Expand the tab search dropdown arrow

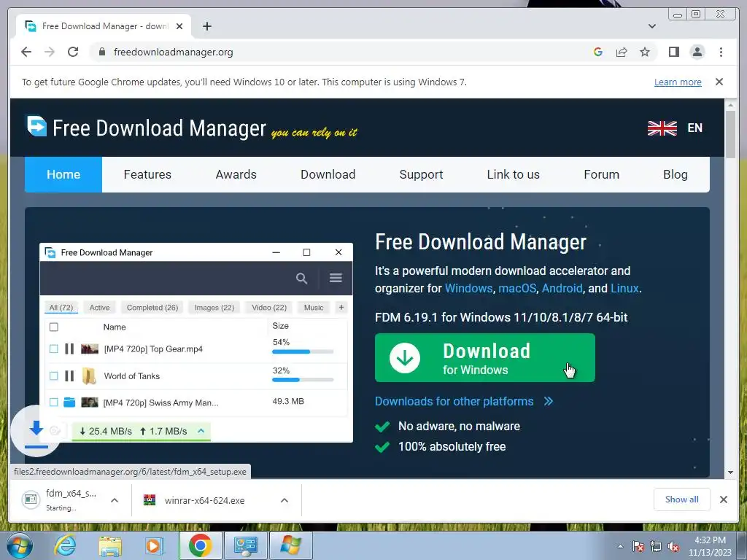pos(652,26)
